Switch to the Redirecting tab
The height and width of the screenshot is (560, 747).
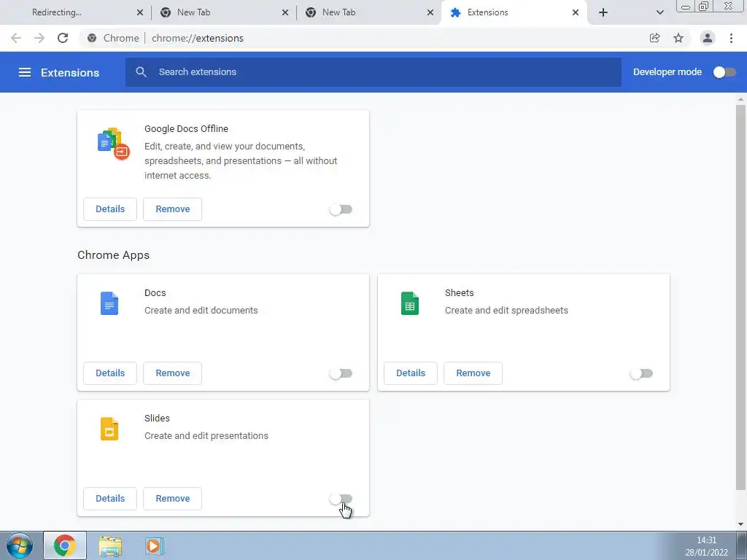(76, 12)
